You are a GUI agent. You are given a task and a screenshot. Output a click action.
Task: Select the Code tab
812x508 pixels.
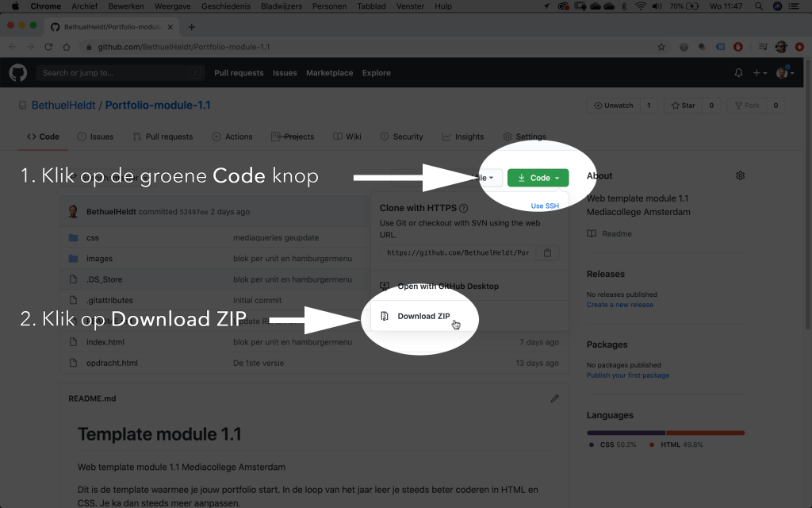point(43,137)
